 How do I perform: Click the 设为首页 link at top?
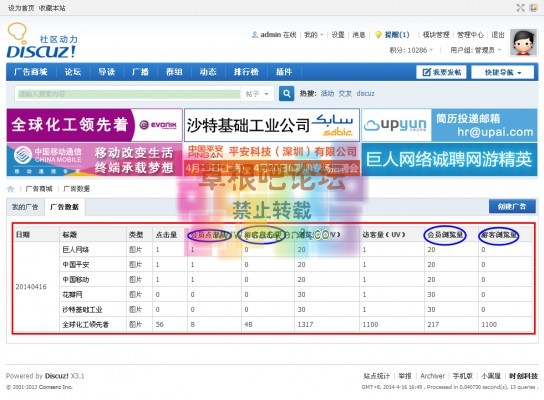pyautogui.click(x=21, y=8)
